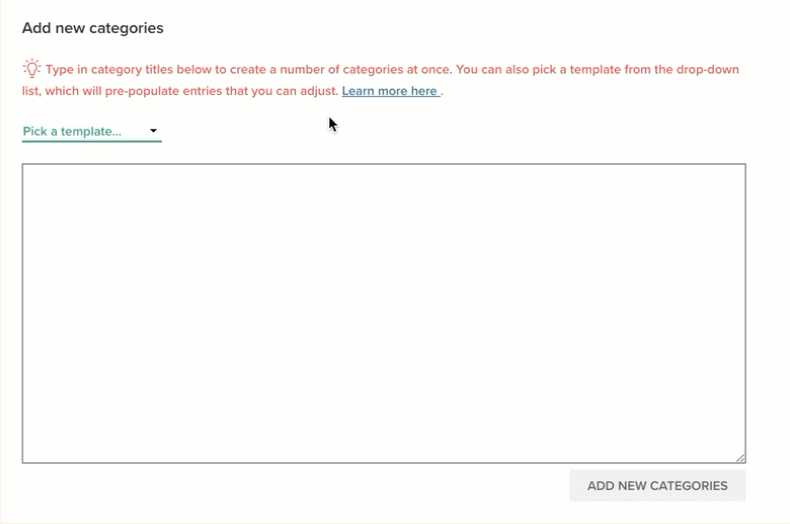Focus the category titles text area
Image resolution: width=790 pixels, height=524 pixels.
[384, 313]
